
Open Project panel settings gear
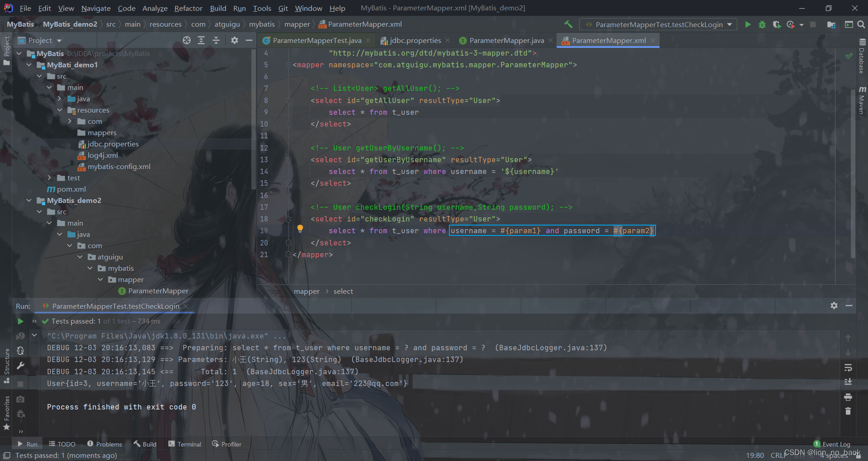pos(234,40)
